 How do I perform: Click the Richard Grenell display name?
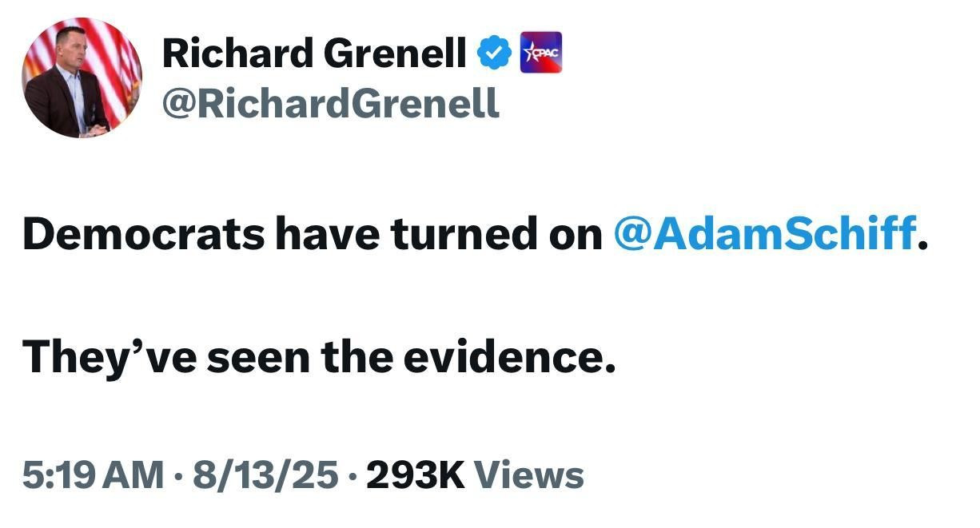point(313,54)
